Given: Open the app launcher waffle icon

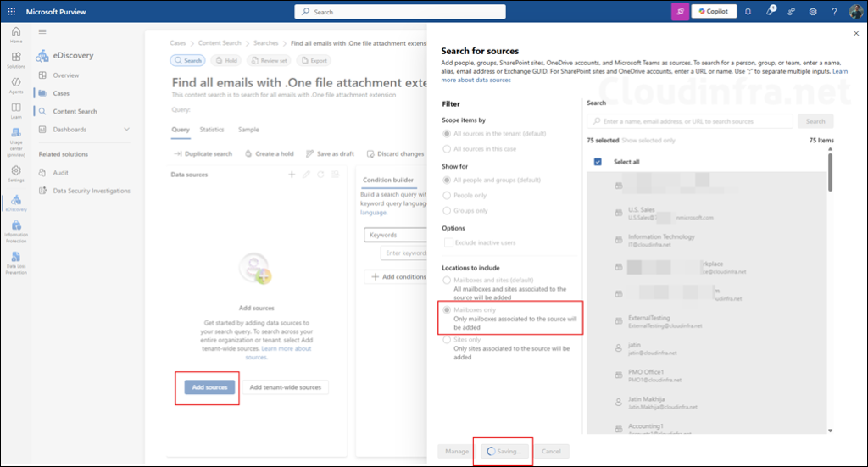Looking at the screenshot, I should point(11,11).
